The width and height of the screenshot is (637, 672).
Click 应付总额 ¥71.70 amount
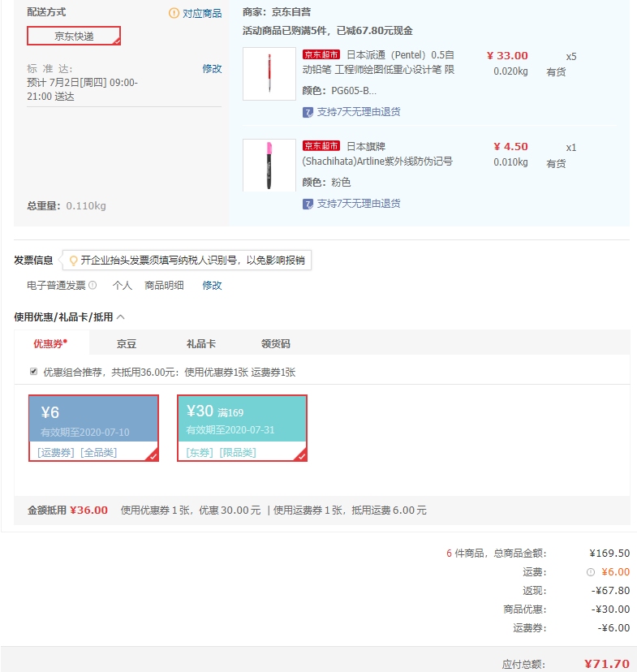607,664
